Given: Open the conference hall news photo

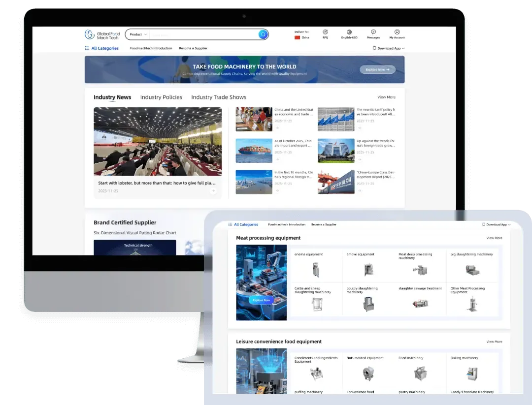Looking at the screenshot, I should point(158,142).
